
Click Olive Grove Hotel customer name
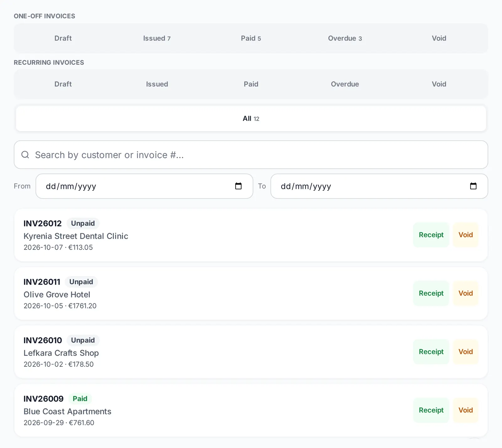[x=57, y=295]
